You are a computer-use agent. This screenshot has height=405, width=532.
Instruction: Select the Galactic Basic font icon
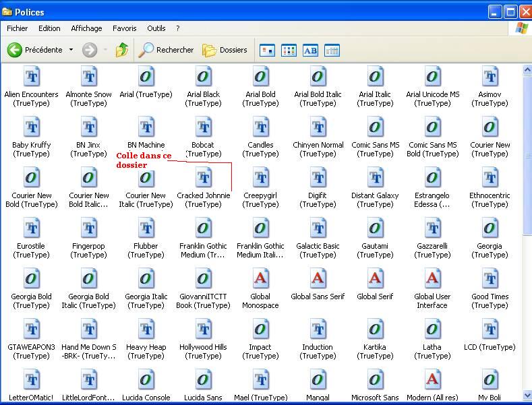[x=318, y=228]
